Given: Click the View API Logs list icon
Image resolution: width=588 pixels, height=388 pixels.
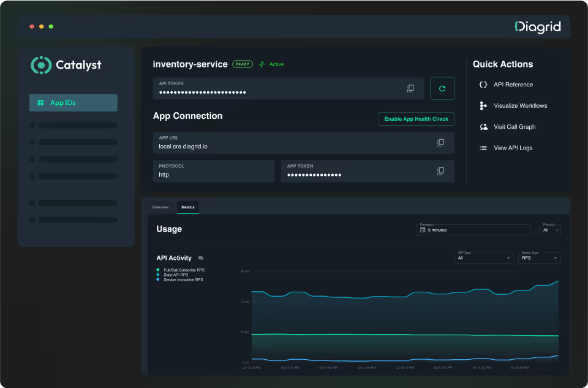Looking at the screenshot, I should (x=483, y=148).
